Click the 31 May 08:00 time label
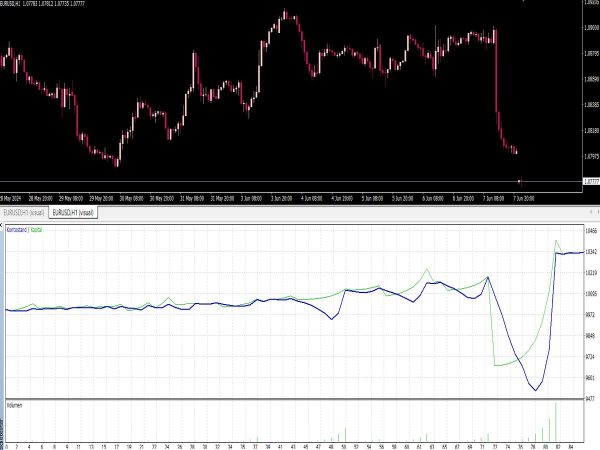The height and width of the screenshot is (450, 600). pos(192,199)
